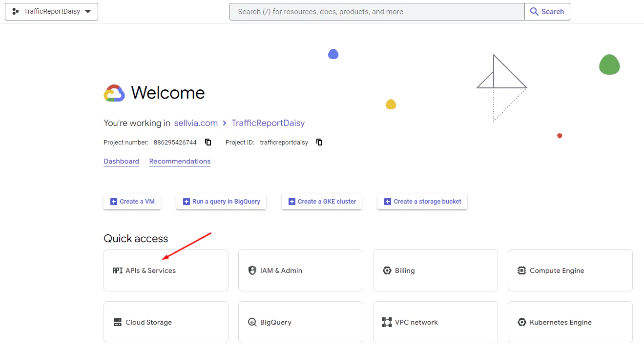This screenshot has height=351, width=644.
Task: Click the IAM & Admin shield icon
Action: 252,270
